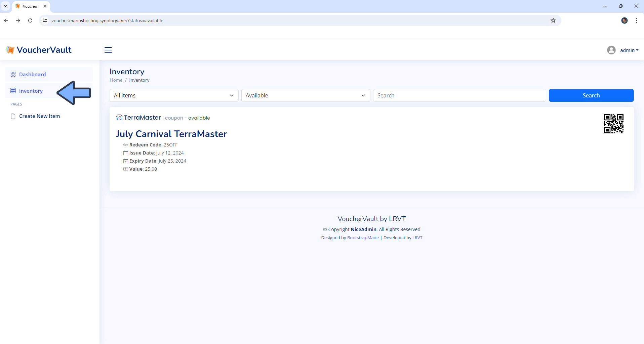Open Create New Item page
The image size is (644, 344).
(x=49, y=116)
